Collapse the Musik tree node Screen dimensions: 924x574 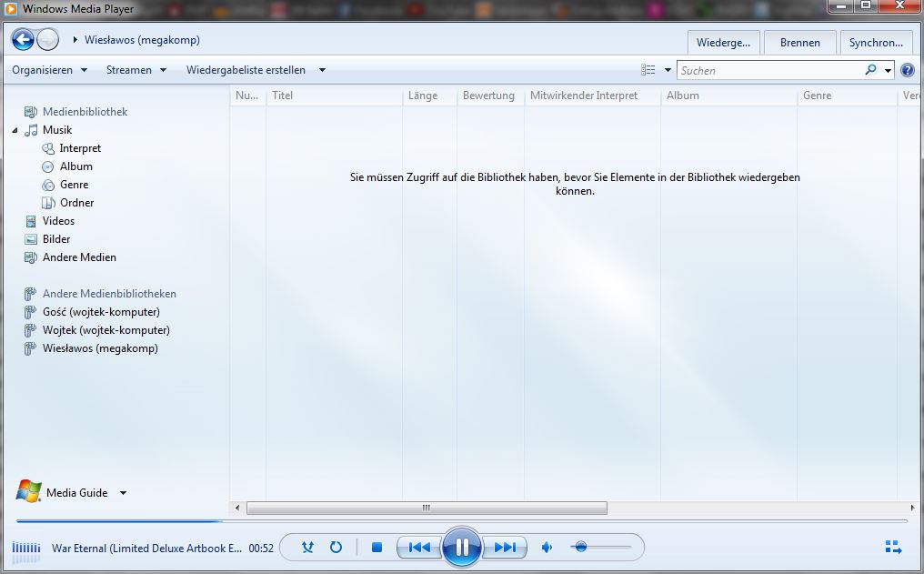pos(15,130)
